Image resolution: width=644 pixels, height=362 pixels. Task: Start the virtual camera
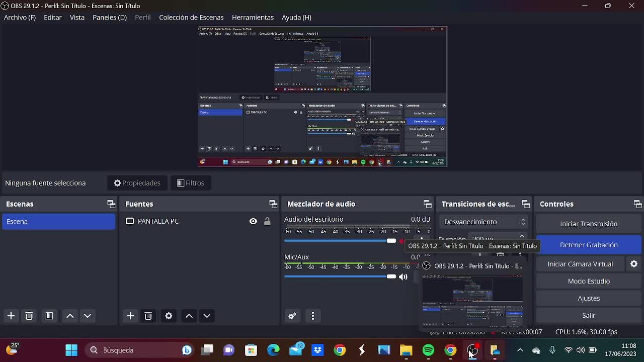580,264
